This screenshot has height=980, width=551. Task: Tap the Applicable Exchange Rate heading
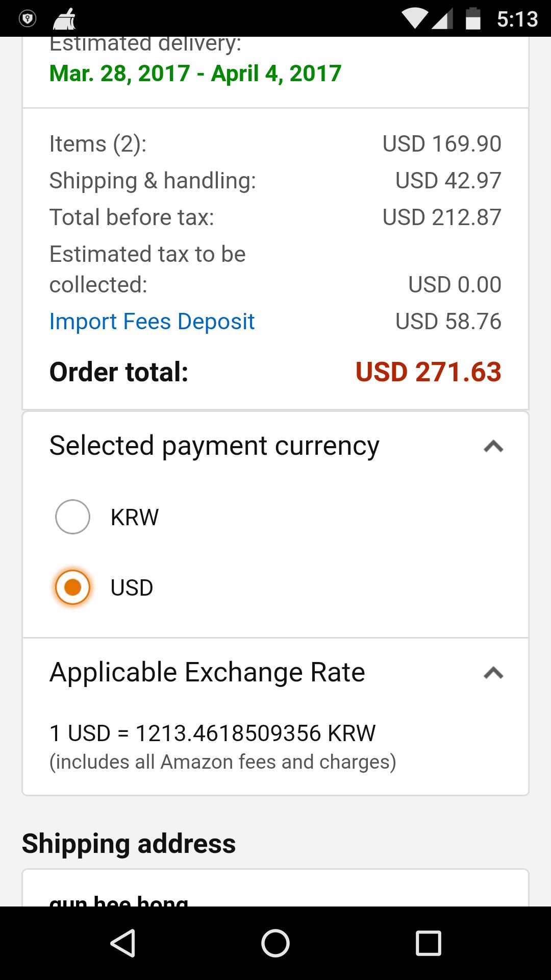pyautogui.click(x=207, y=672)
